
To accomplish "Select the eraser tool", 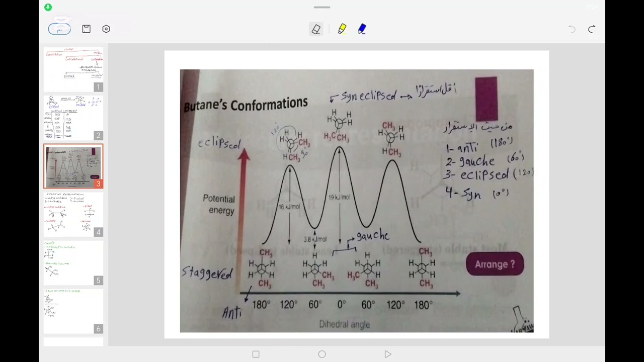I will [316, 29].
